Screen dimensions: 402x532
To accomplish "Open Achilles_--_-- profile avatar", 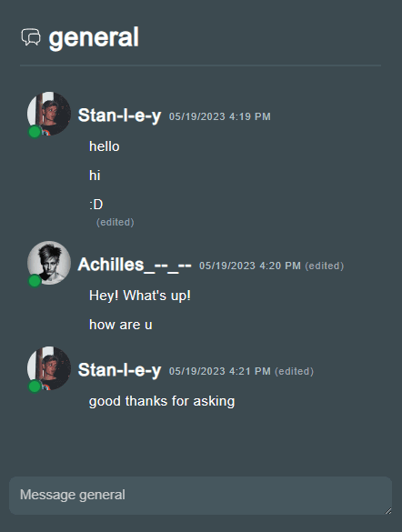I will [x=49, y=263].
